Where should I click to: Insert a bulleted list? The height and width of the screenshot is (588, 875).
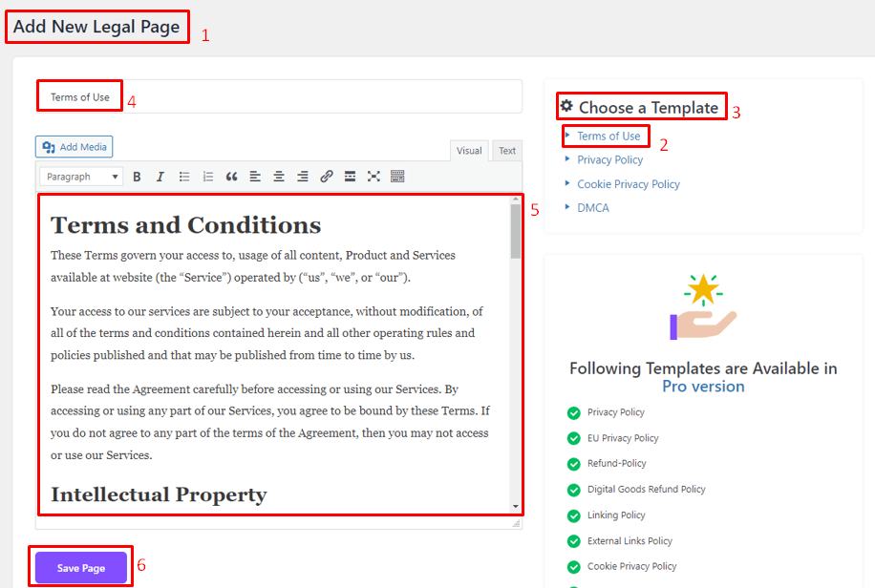coord(184,177)
